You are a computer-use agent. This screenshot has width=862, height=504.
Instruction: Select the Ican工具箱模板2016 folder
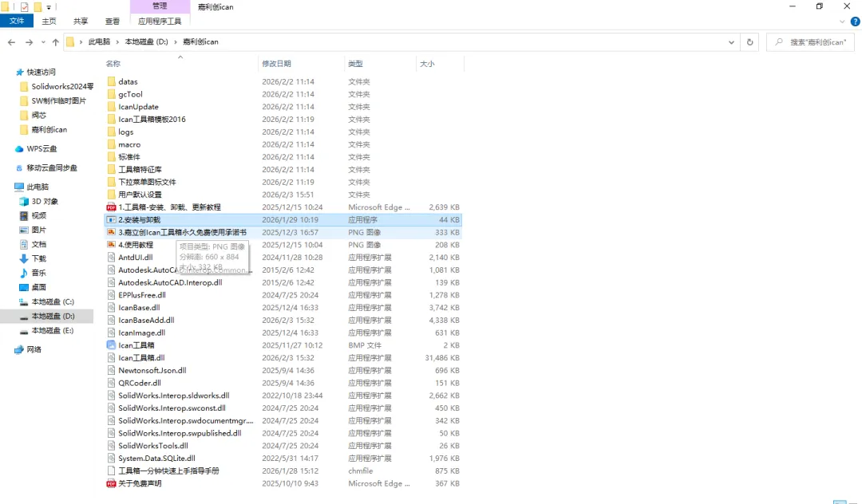[152, 120]
